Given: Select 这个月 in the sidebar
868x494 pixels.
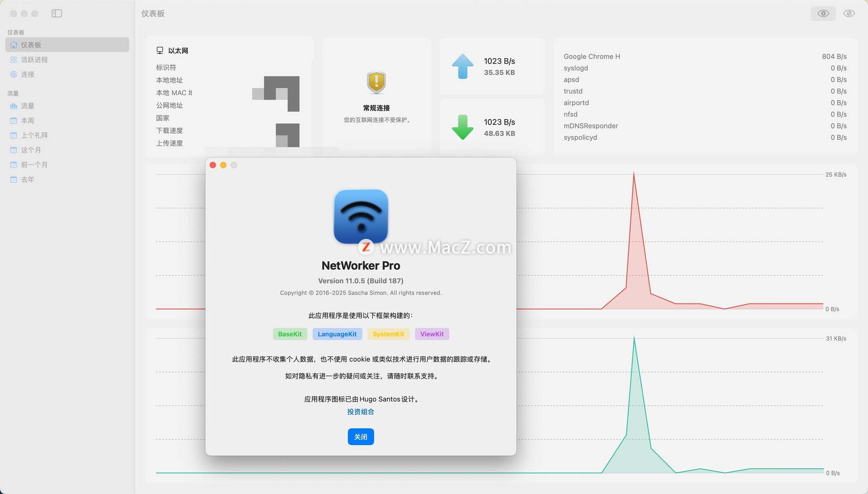Looking at the screenshot, I should [x=31, y=150].
